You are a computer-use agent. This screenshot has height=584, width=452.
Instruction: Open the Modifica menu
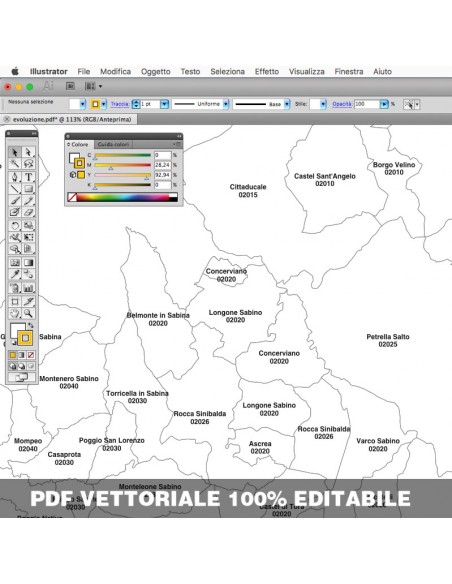pyautogui.click(x=115, y=72)
